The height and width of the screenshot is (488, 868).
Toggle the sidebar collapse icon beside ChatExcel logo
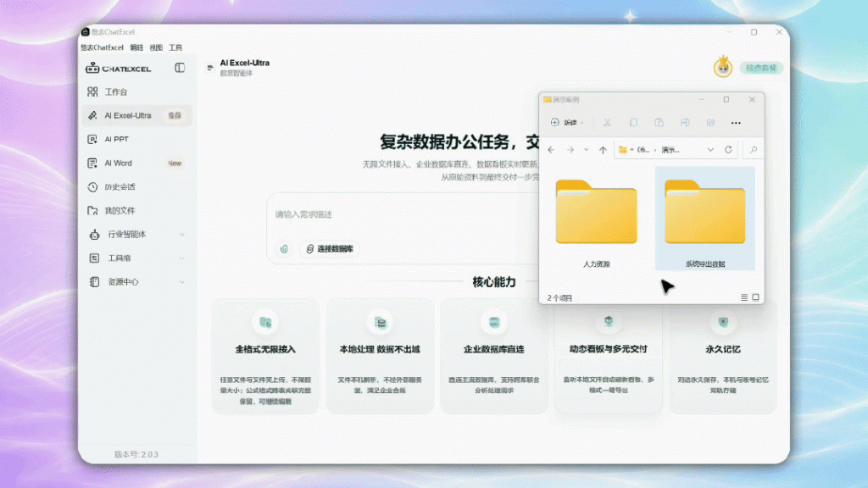pyautogui.click(x=180, y=68)
